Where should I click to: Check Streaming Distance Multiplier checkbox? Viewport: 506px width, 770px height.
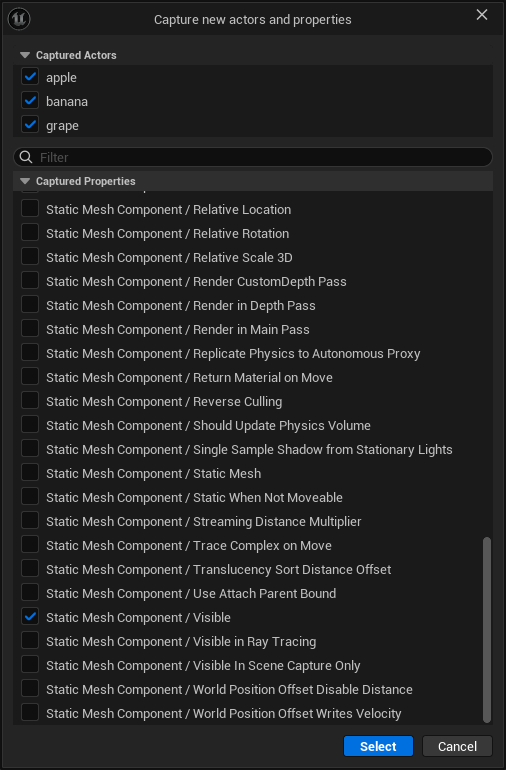click(x=30, y=521)
